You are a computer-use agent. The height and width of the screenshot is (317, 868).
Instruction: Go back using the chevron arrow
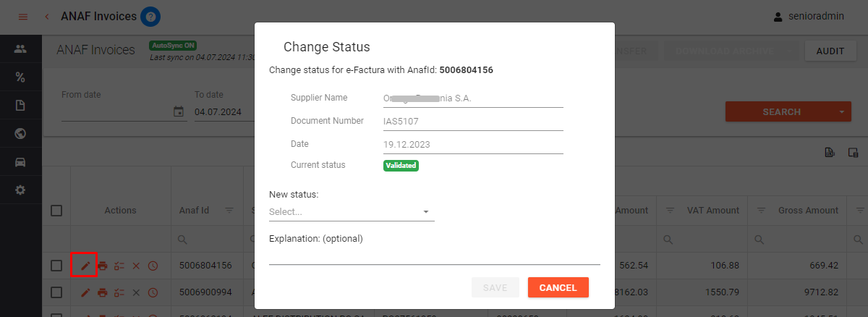pos(47,17)
